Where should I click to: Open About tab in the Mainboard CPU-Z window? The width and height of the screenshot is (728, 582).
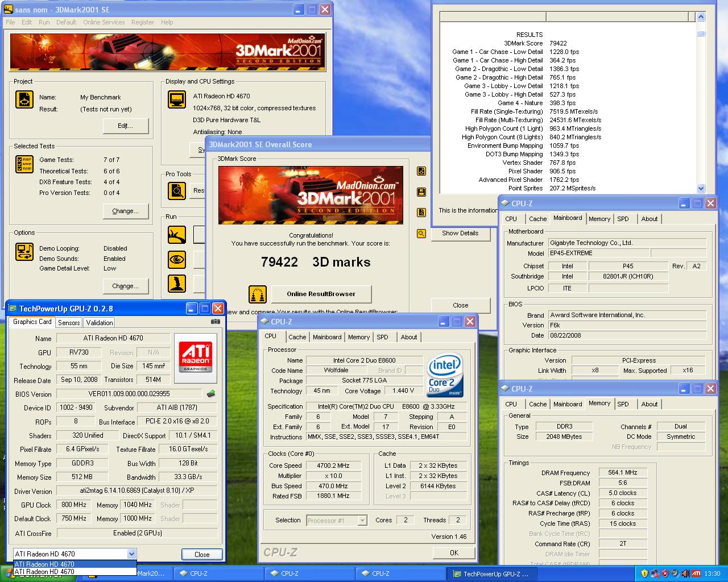[649, 219]
